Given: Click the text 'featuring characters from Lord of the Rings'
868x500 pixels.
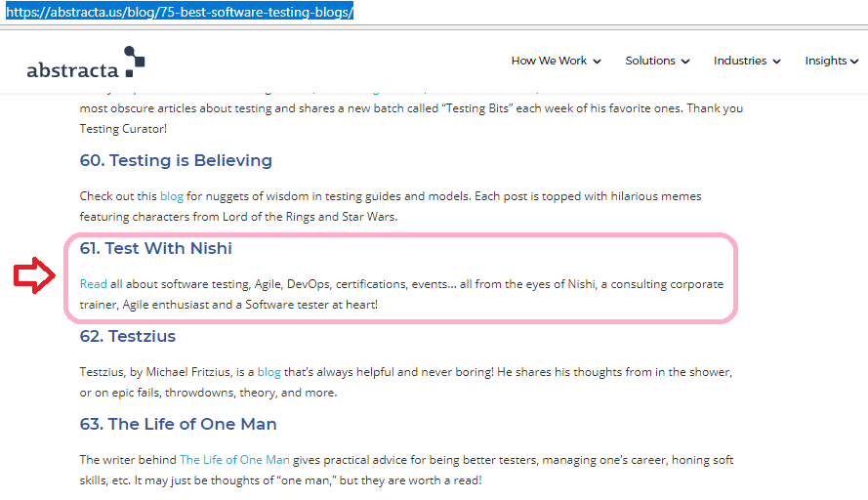Looking at the screenshot, I should coord(197,217).
